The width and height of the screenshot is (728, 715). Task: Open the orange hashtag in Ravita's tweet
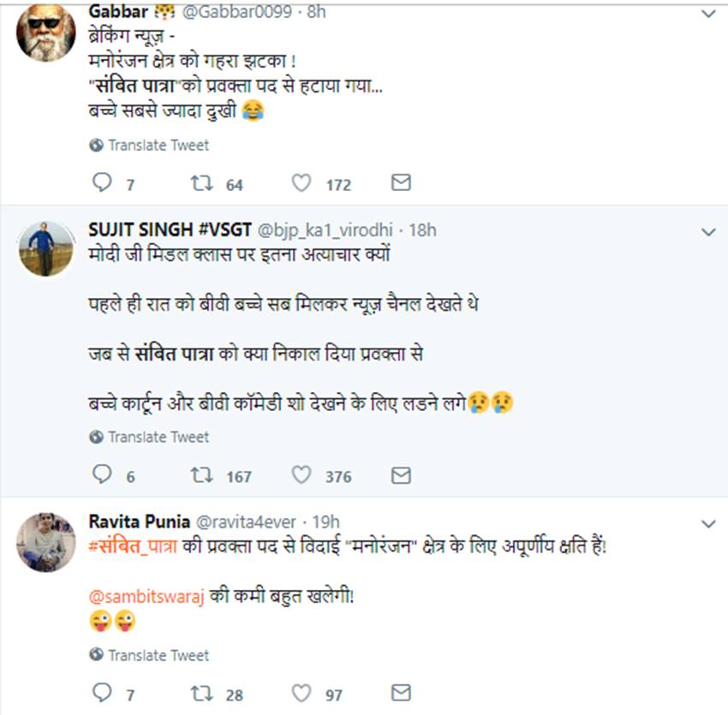tap(133, 546)
